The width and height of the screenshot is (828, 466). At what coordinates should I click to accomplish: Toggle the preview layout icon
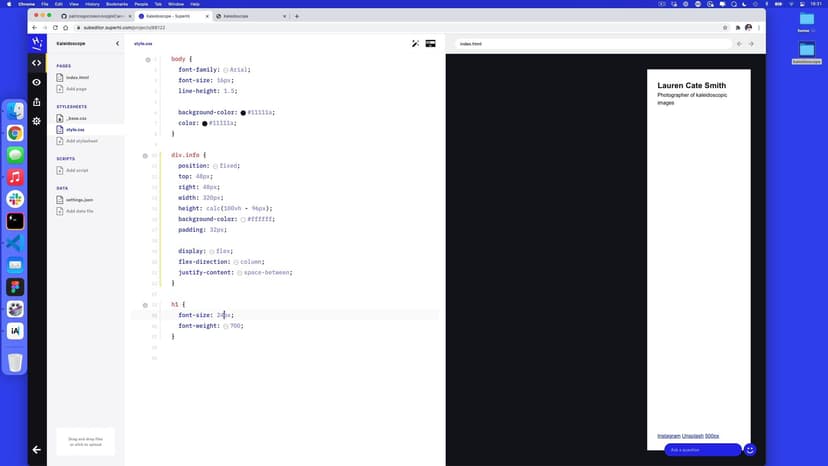pos(430,44)
